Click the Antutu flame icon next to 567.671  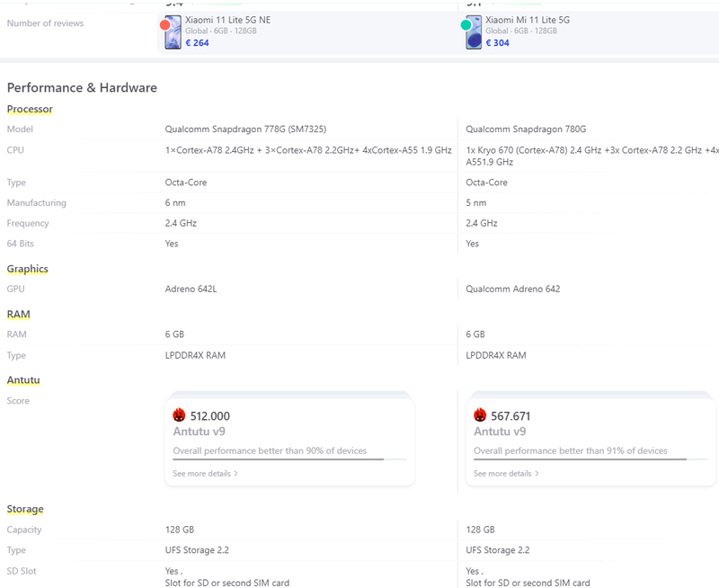pyautogui.click(x=480, y=415)
